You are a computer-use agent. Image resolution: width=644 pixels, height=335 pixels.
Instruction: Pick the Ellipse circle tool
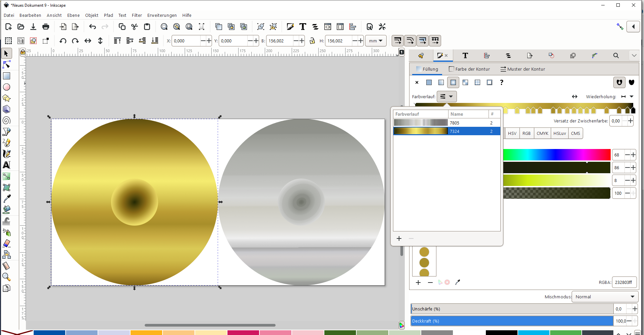6,87
